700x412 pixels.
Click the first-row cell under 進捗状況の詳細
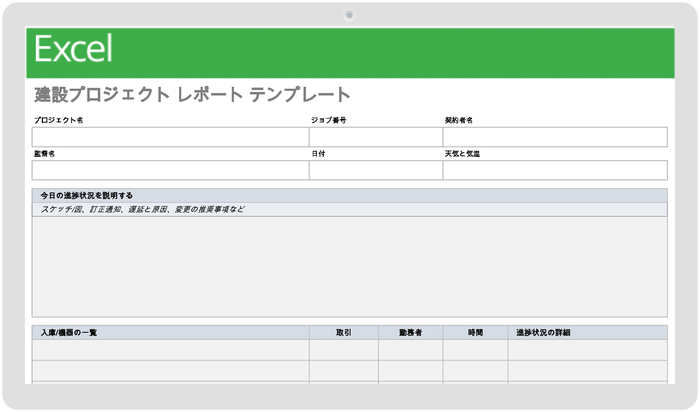(588, 350)
